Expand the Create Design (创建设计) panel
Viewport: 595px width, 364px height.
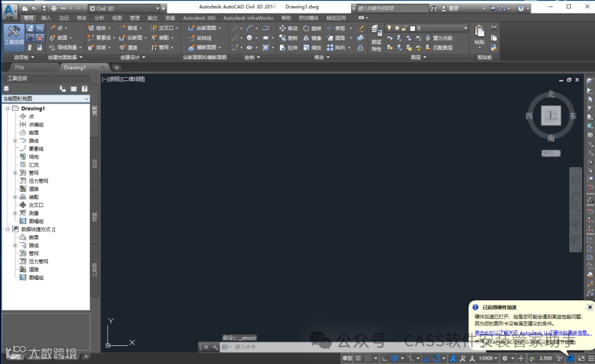[x=132, y=57]
